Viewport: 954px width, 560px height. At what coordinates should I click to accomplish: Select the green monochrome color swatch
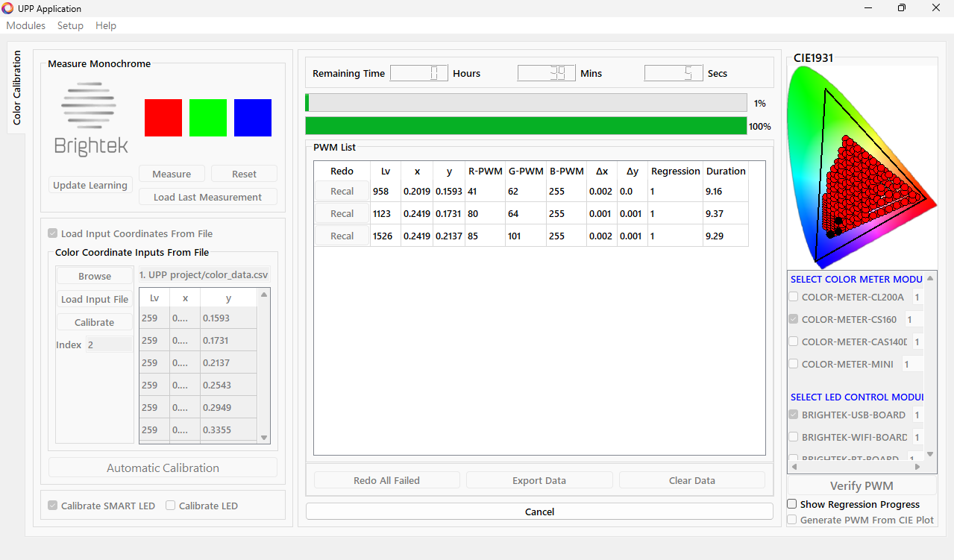pyautogui.click(x=208, y=118)
